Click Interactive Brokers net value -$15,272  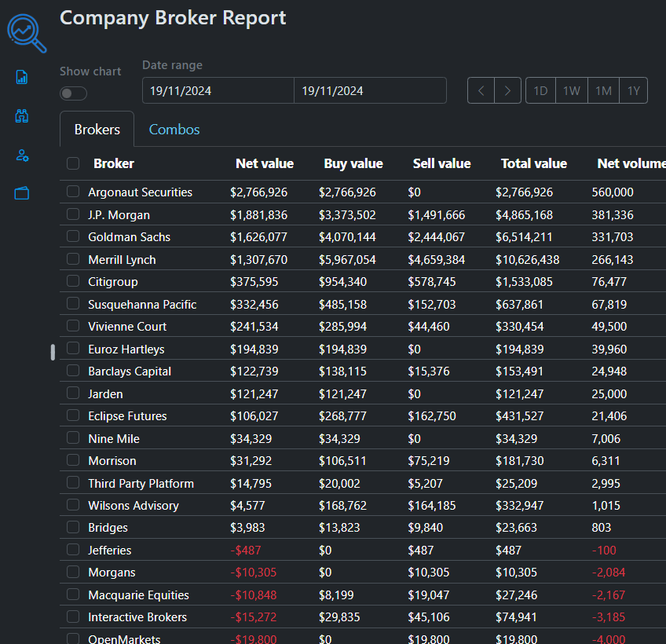click(253, 617)
